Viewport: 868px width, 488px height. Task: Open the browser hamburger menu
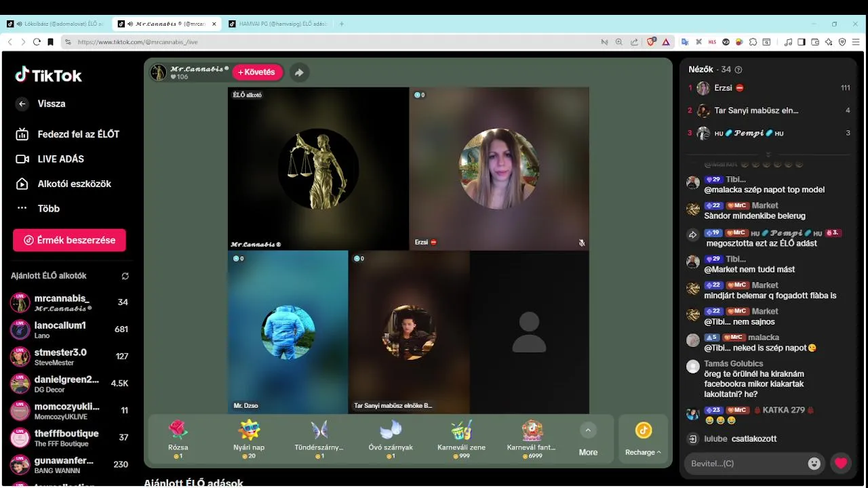coord(856,42)
